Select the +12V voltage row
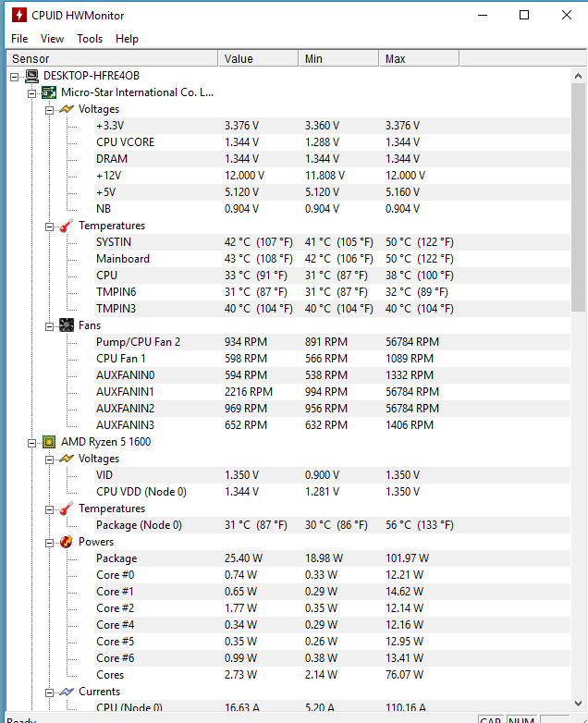Image resolution: width=588 pixels, height=723 pixels. pos(332,176)
